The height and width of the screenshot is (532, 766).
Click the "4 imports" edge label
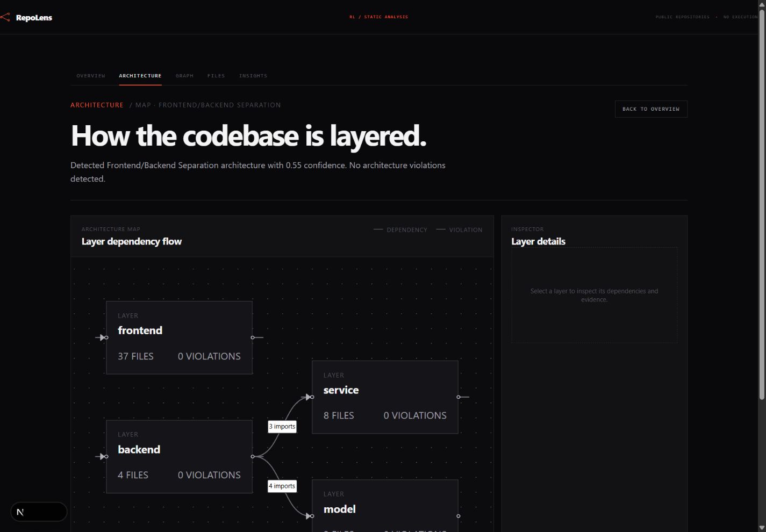[282, 486]
